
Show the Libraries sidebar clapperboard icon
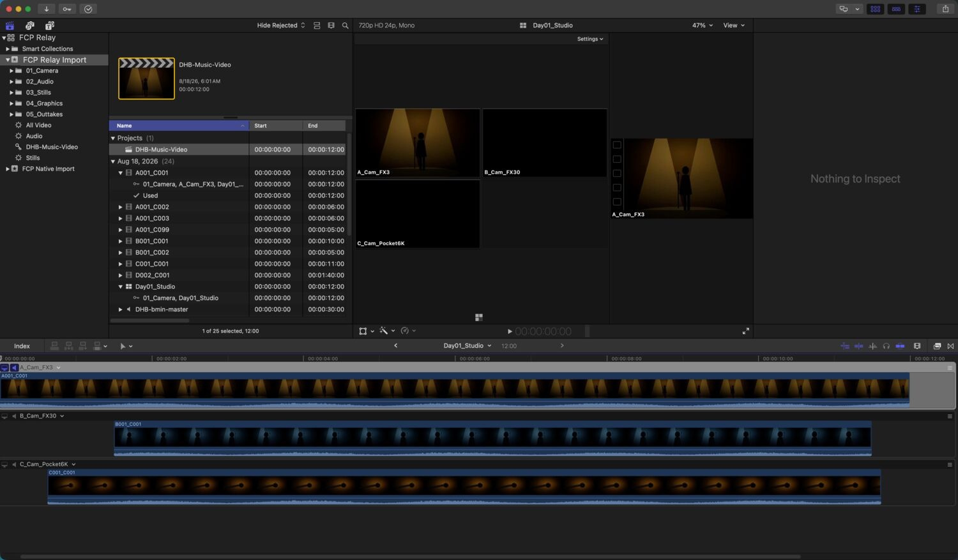click(10, 26)
